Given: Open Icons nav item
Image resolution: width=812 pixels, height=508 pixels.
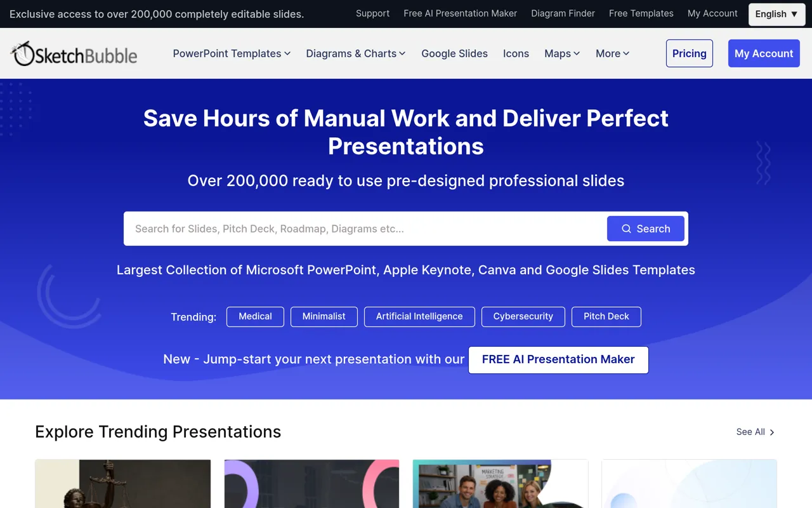Looking at the screenshot, I should pos(516,53).
